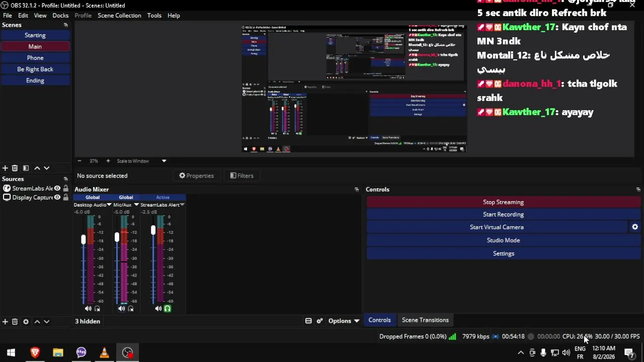The image size is (644, 362).
Task: Open VLC media player from the taskbar
Action: 104,352
